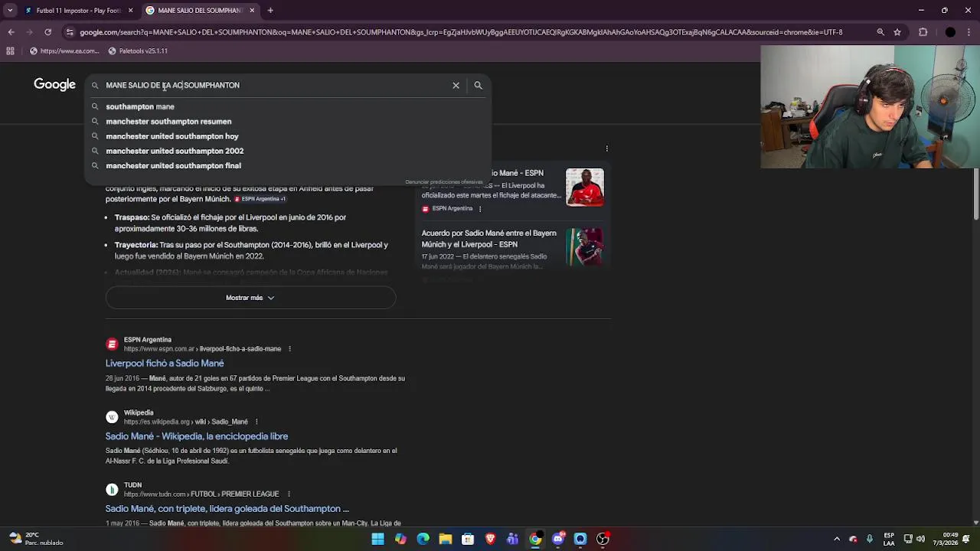This screenshot has width=980, height=551.
Task: Focus the Chrome address bar URL
Action: click(x=459, y=32)
